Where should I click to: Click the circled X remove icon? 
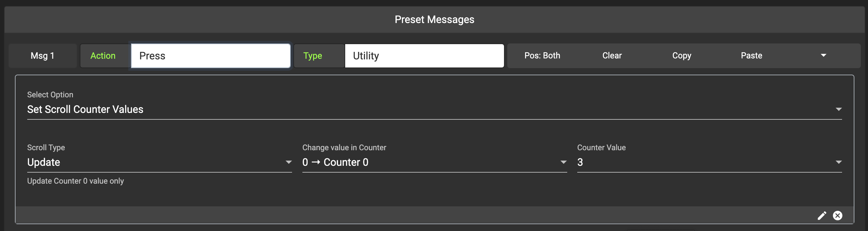click(x=837, y=215)
